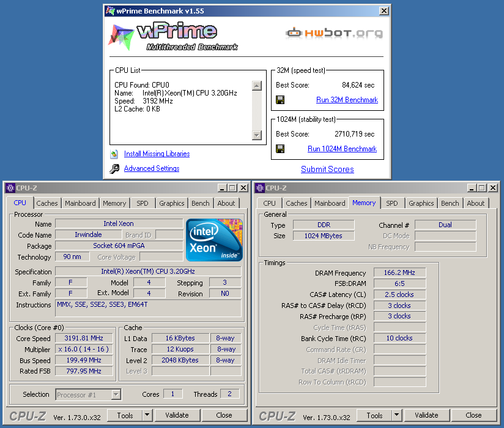Select the Memory tab in right CPU-Z
This screenshot has height=428, width=504.
(x=364, y=203)
